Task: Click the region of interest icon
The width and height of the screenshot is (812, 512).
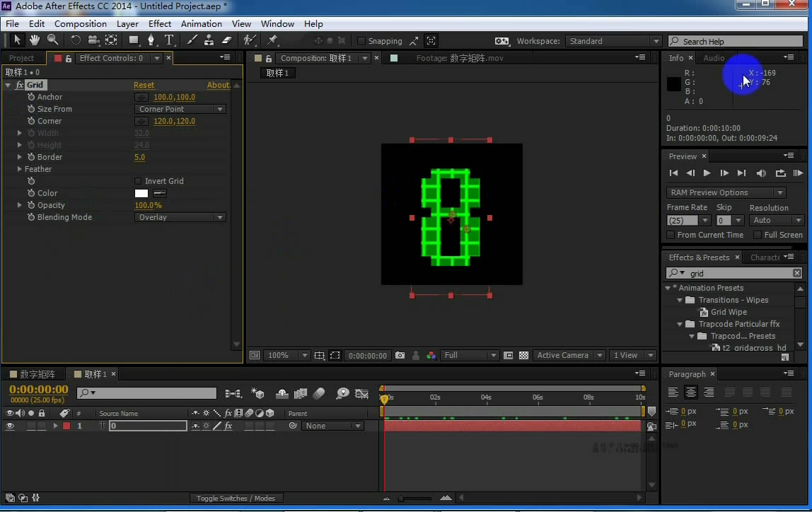Action: click(335, 355)
